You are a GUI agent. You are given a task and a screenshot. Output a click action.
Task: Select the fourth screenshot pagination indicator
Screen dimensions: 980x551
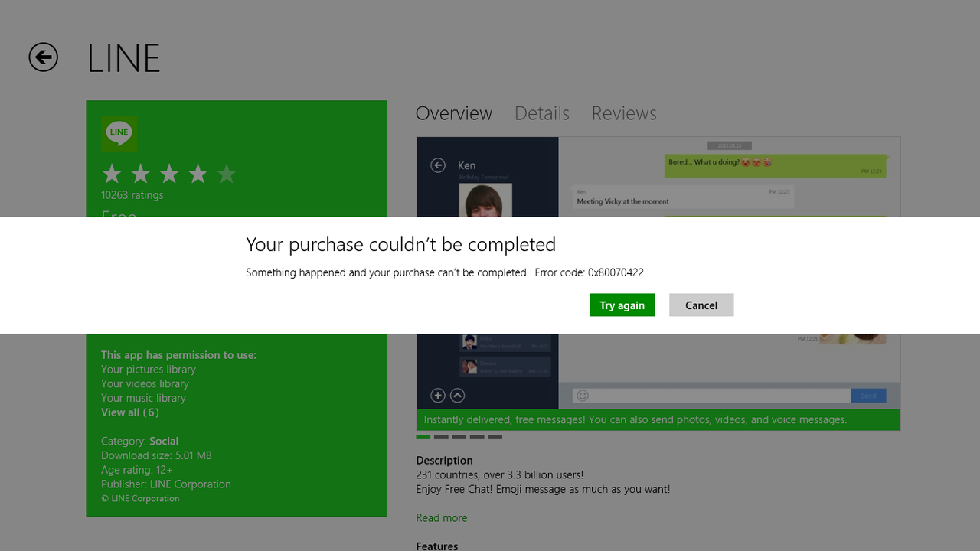point(477,437)
